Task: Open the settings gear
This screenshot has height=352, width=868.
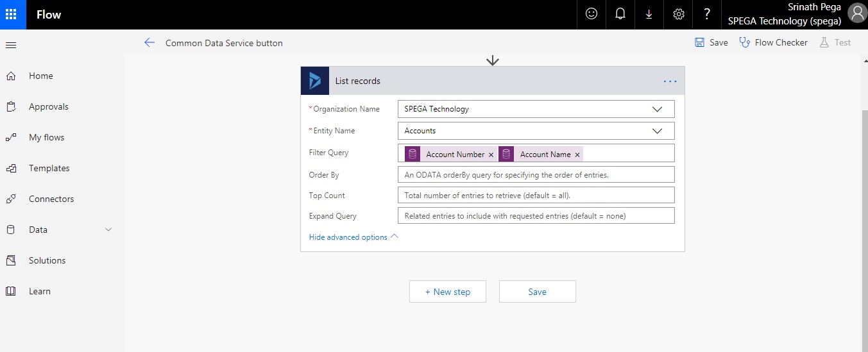Action: tap(678, 14)
